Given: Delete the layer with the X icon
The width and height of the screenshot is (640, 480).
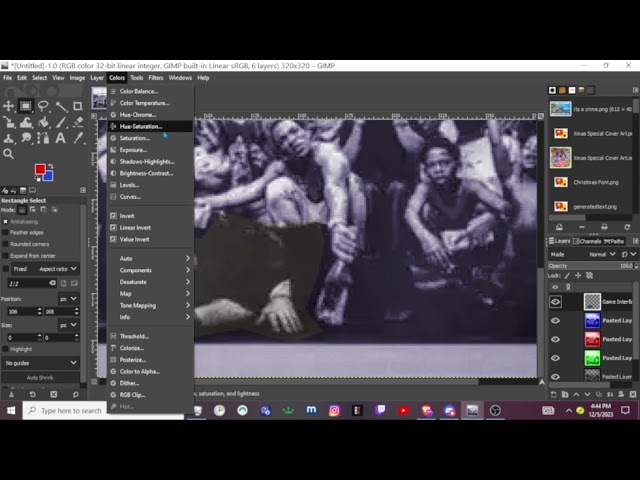Looking at the screenshot, I should point(633,394).
